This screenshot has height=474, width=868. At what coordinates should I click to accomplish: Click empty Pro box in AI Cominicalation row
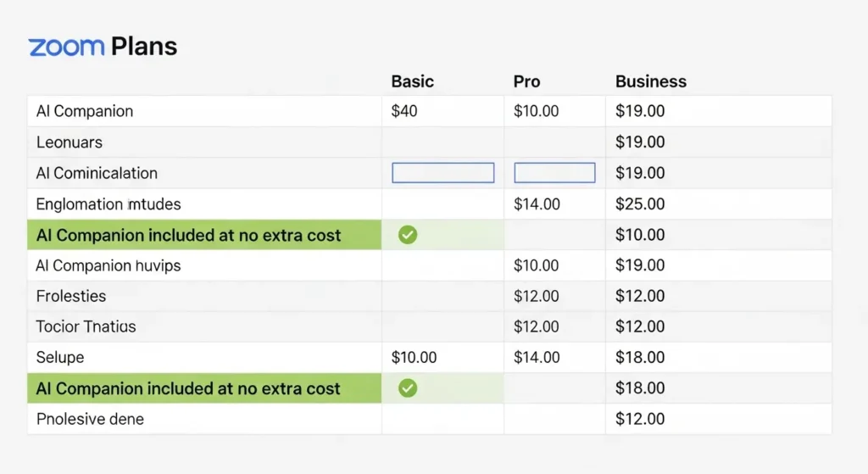[554, 173]
